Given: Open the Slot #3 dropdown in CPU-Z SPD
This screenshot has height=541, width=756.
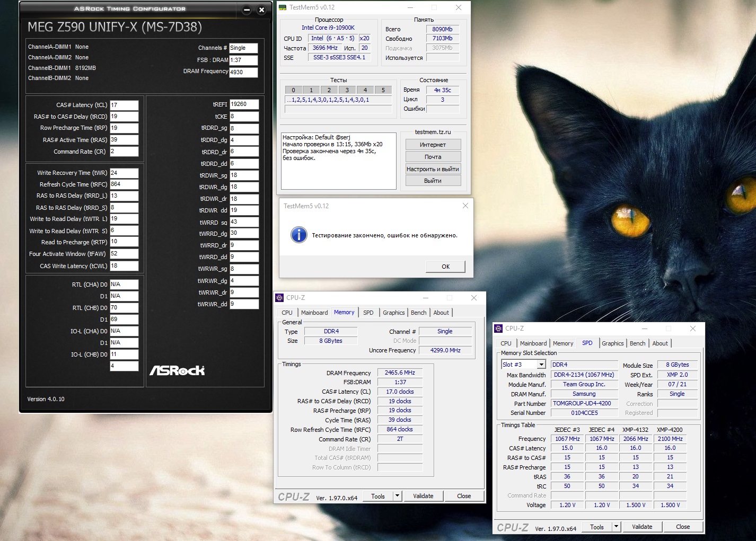Looking at the screenshot, I should coord(541,365).
